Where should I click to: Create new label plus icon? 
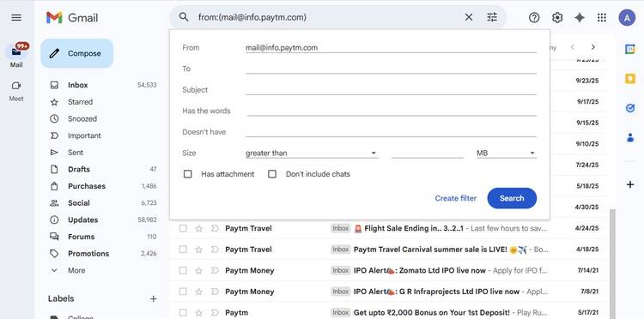click(x=153, y=298)
